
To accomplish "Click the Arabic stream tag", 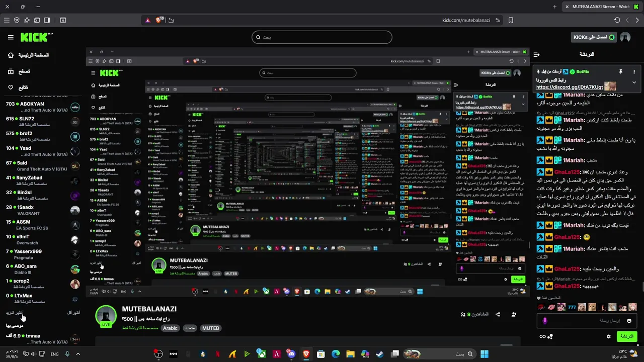I will [x=170, y=328].
